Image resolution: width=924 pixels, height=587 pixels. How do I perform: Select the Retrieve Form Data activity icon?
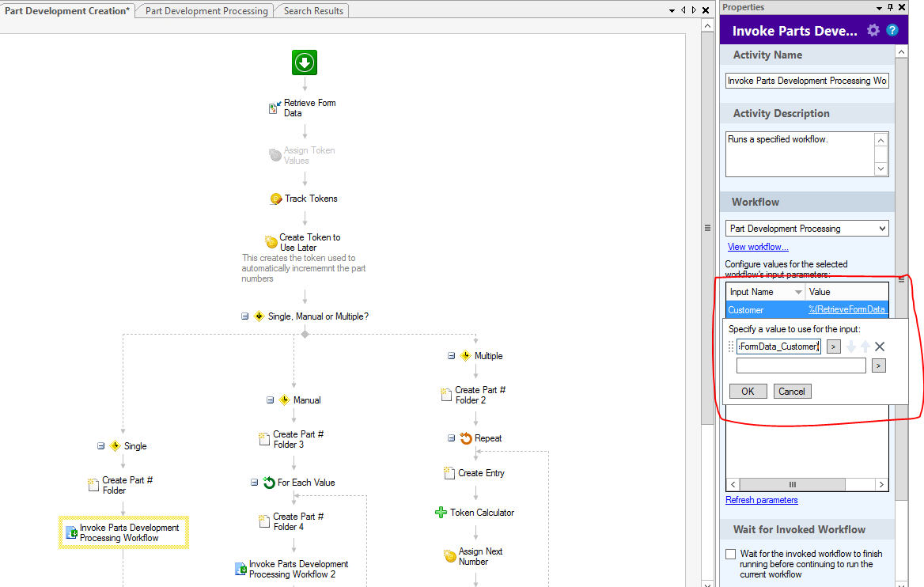pos(275,108)
